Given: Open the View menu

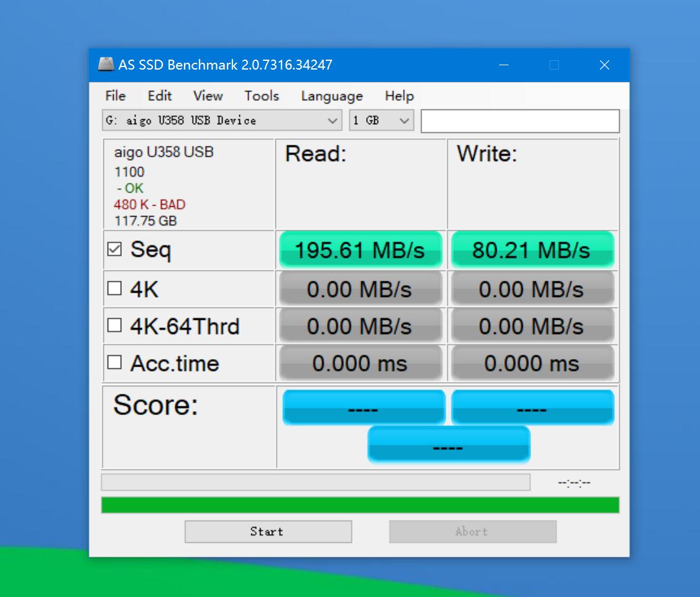Looking at the screenshot, I should point(208,96).
